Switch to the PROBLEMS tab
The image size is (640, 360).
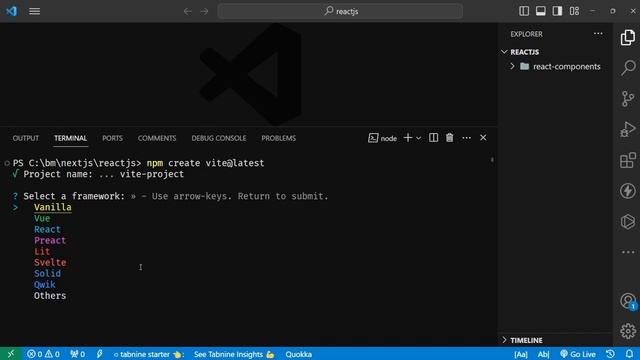[x=278, y=138]
